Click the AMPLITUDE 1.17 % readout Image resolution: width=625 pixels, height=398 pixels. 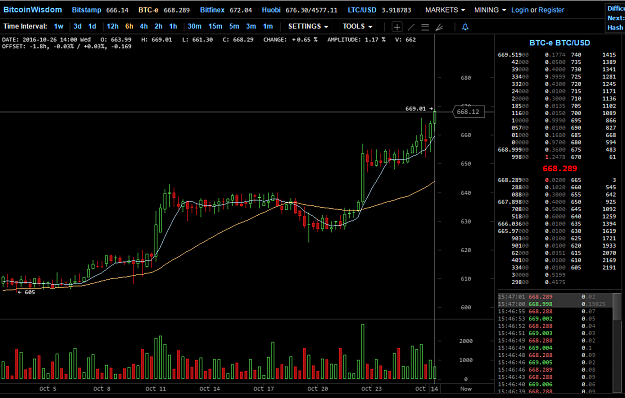tap(356, 40)
